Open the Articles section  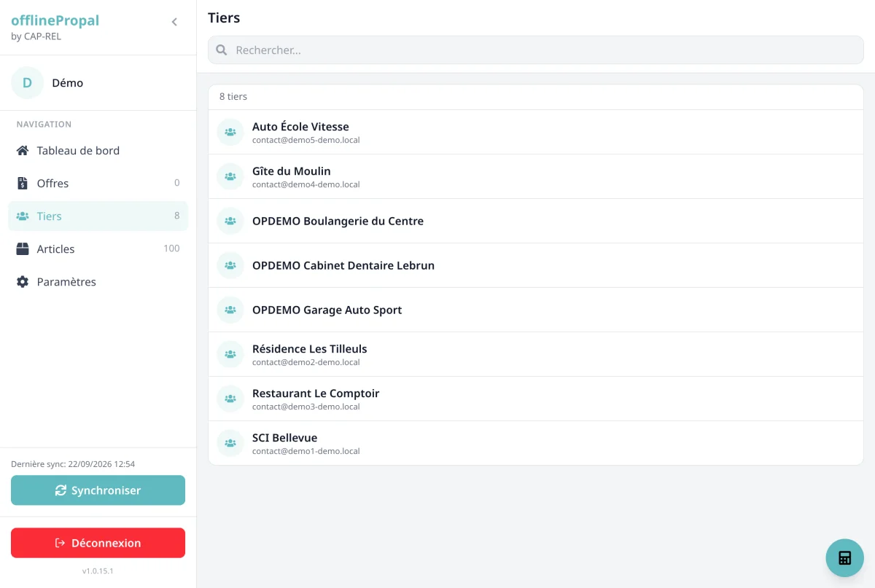coord(98,249)
